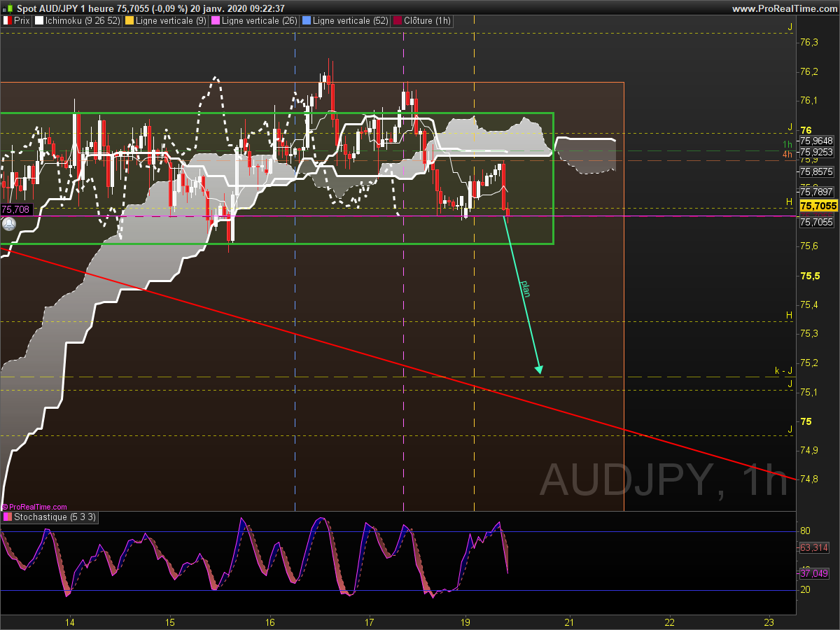This screenshot has height=630, width=840.
Task: Click the 75,2 price scale value
Action: 809,363
